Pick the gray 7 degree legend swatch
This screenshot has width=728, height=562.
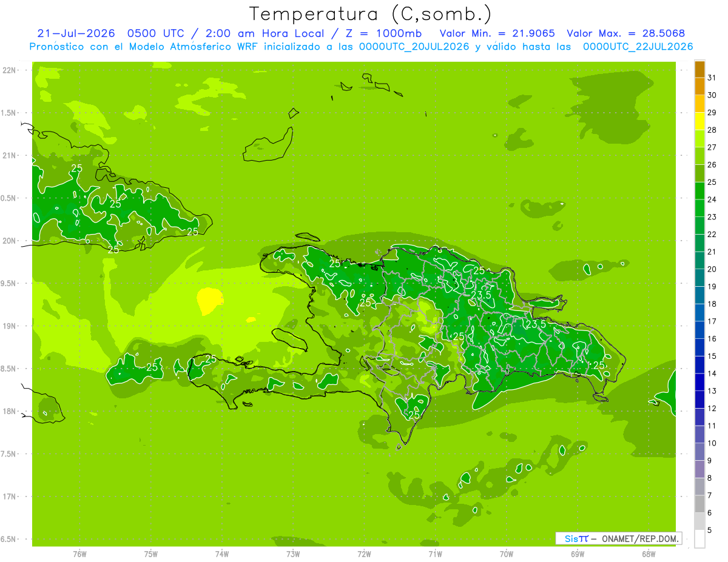[x=699, y=487]
